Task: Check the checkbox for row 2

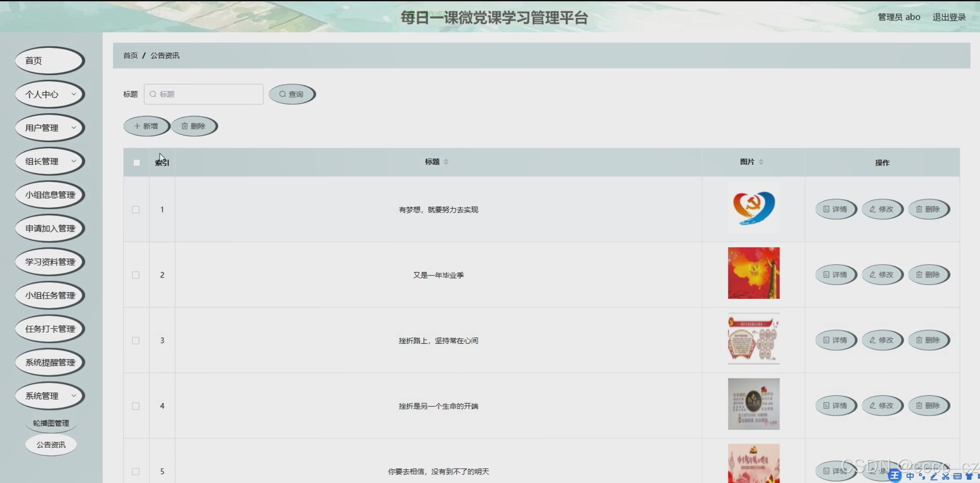Action: pos(136,275)
